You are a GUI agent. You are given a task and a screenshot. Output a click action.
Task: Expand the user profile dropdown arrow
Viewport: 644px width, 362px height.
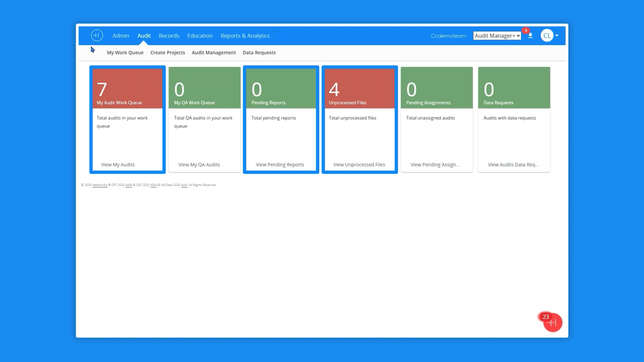(x=557, y=36)
